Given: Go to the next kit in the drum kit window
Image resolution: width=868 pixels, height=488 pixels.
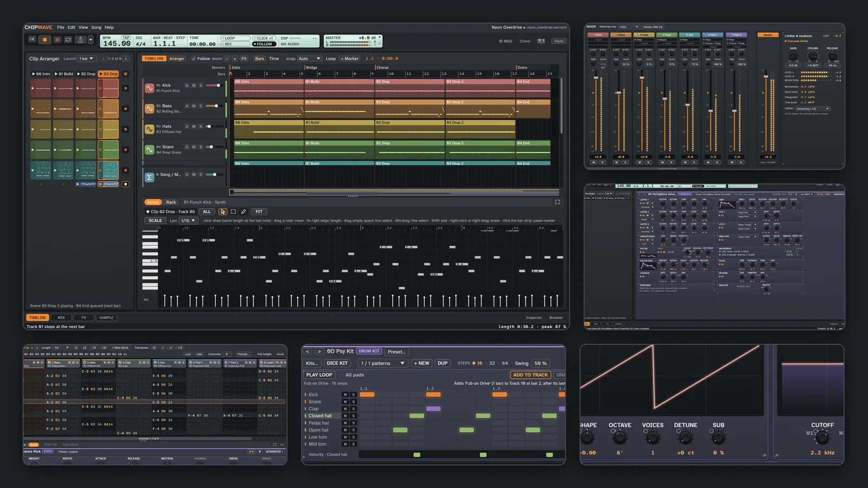Looking at the screenshot, I should click(x=319, y=351).
